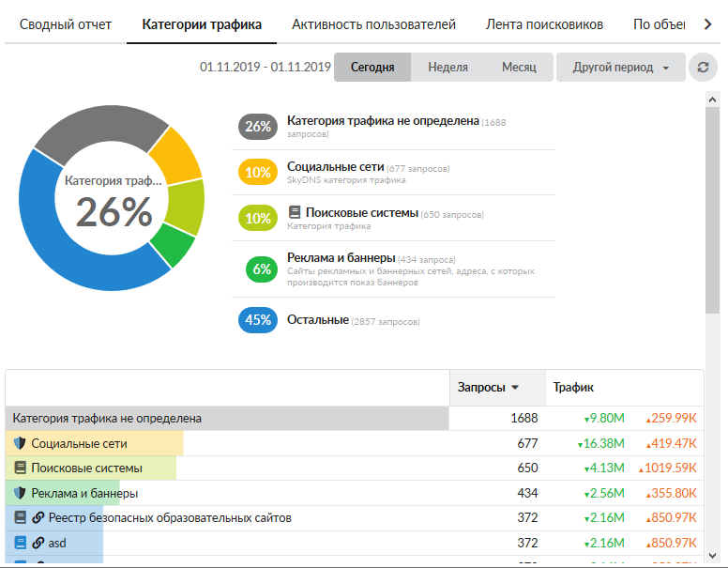Switch to the Активность пользователей tab
The height and width of the screenshot is (568, 728).
click(x=373, y=24)
